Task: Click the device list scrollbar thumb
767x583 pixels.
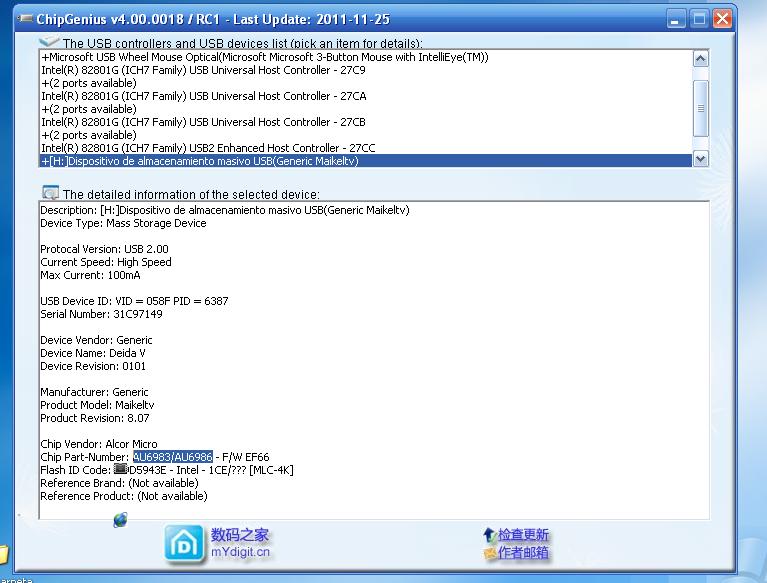Action: (700, 108)
